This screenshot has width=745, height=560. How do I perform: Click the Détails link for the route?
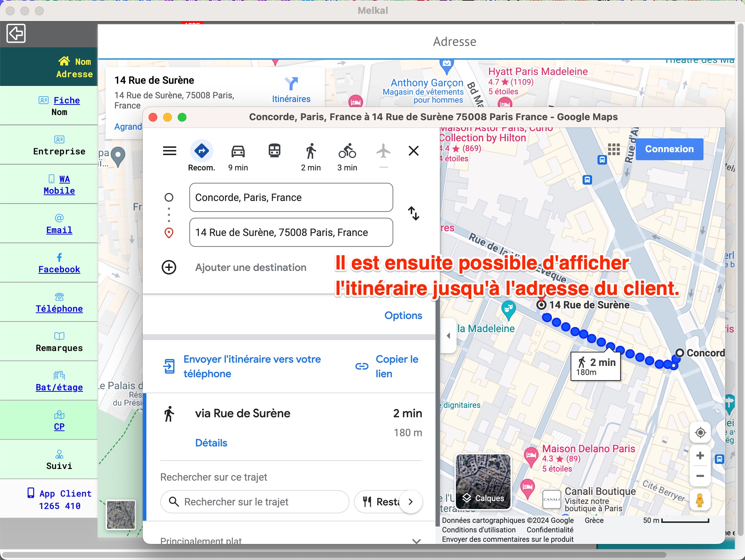pos(211,443)
